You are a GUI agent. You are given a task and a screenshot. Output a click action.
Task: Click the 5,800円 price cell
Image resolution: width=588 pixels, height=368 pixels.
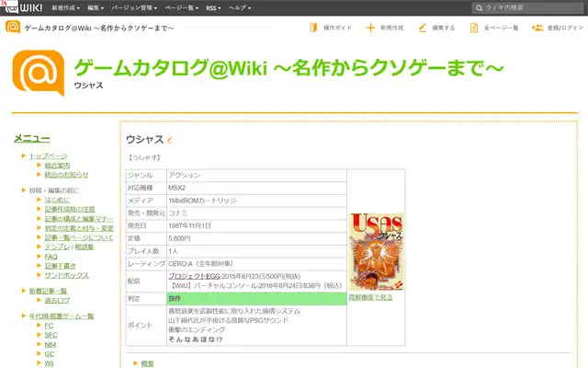[256, 238]
